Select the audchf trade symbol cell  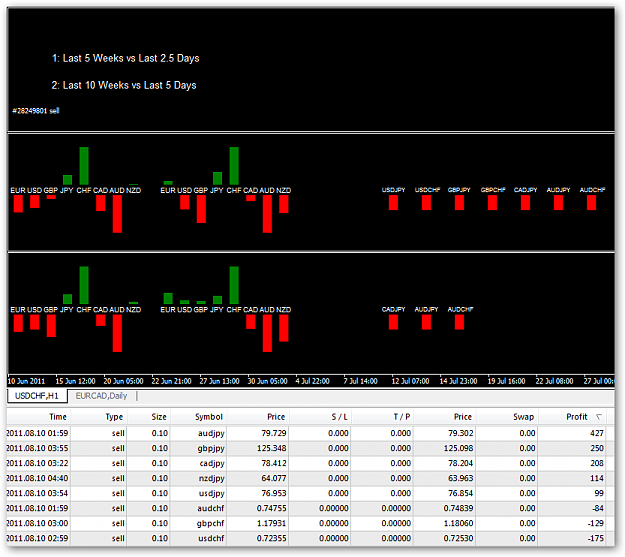210,509
